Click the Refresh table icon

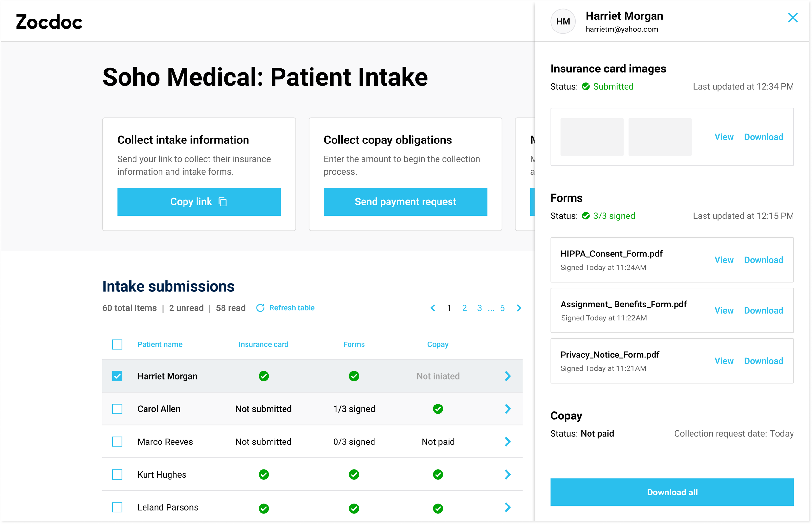[x=260, y=308]
